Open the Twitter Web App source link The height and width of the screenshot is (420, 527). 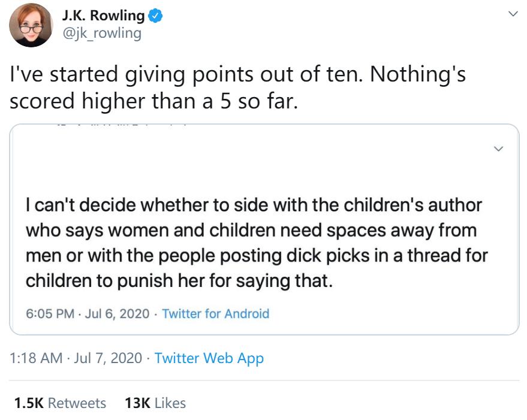(x=209, y=358)
